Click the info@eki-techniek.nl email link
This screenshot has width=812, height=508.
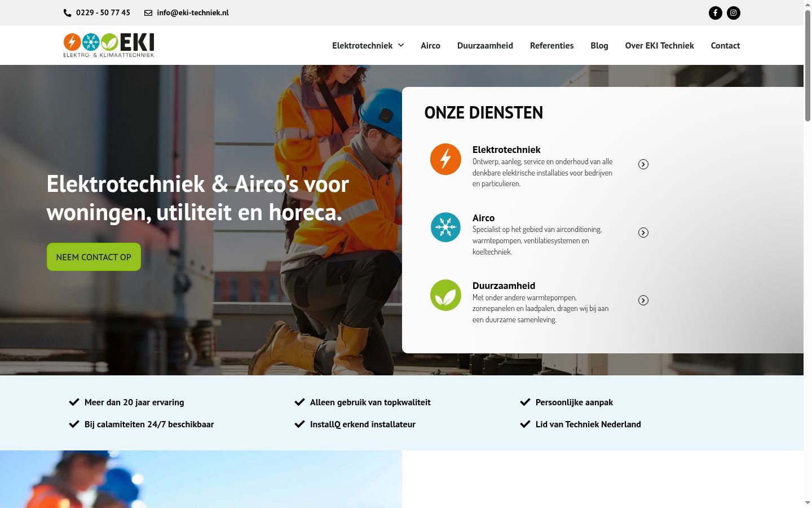[193, 12]
